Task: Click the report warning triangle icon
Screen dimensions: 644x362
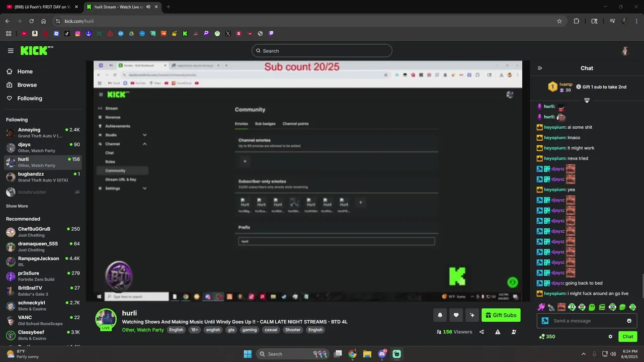Action: point(498,332)
